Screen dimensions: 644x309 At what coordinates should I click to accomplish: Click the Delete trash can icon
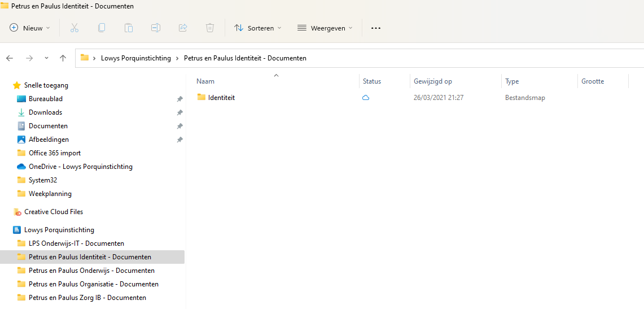pos(210,28)
